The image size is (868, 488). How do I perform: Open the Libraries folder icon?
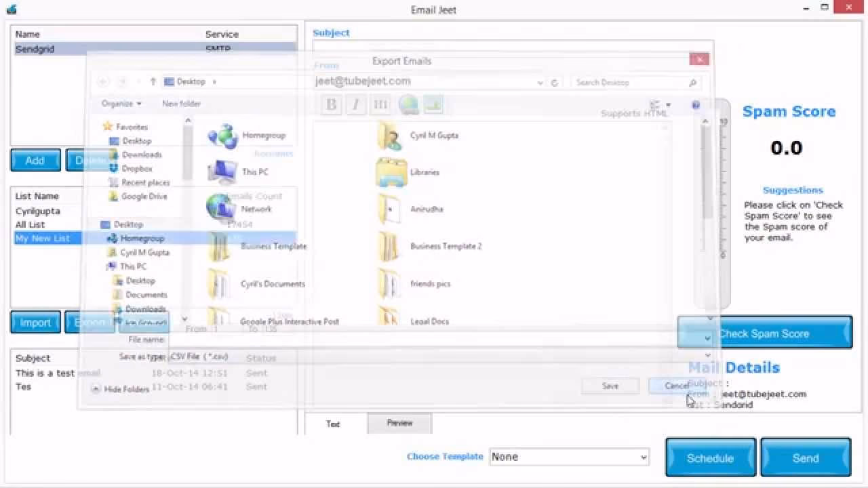391,172
